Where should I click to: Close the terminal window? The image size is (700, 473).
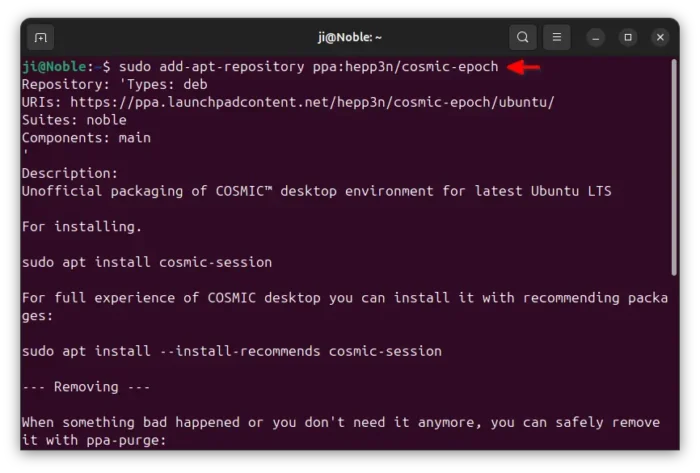(660, 38)
